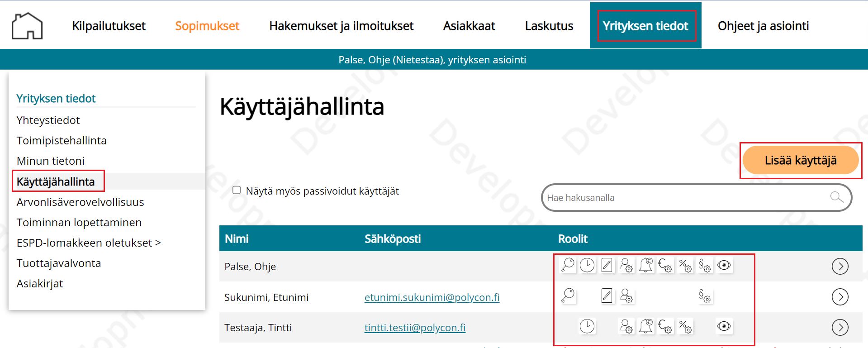The width and height of the screenshot is (868, 348).
Task: Go to the home house icon
Action: click(27, 26)
